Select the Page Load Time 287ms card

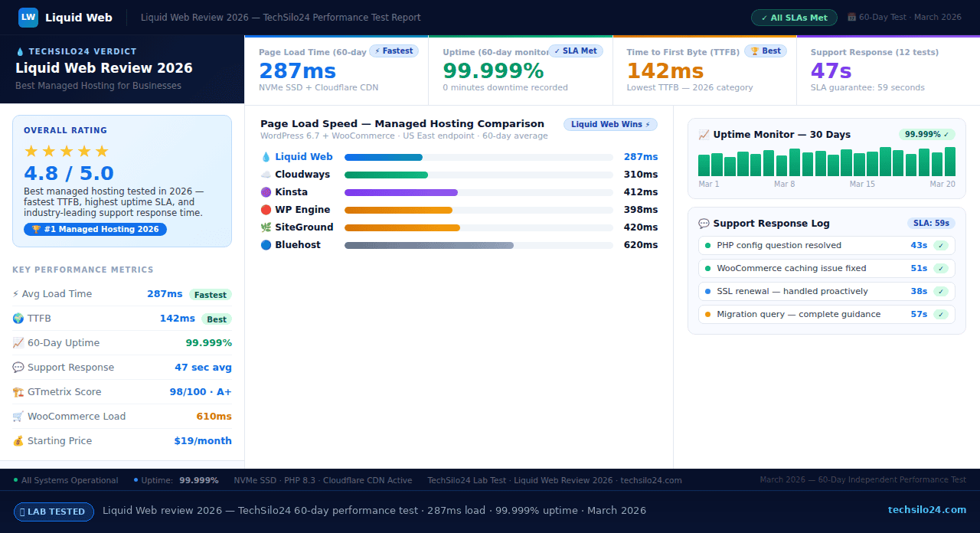[336, 70]
